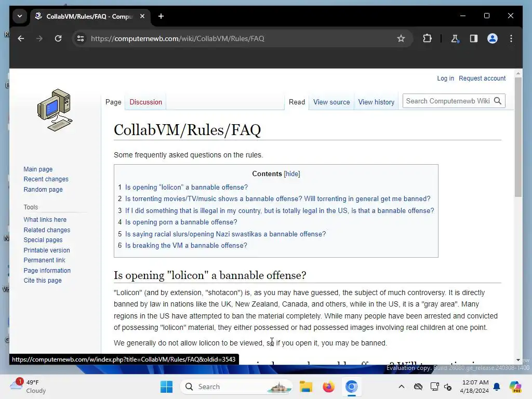Viewport: 532px width, 399px height.
Task: Open Random page in sidebar
Action: pyautogui.click(x=43, y=189)
